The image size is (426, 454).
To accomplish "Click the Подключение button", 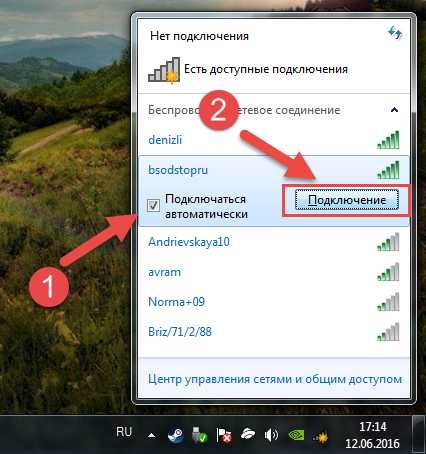I will click(347, 200).
